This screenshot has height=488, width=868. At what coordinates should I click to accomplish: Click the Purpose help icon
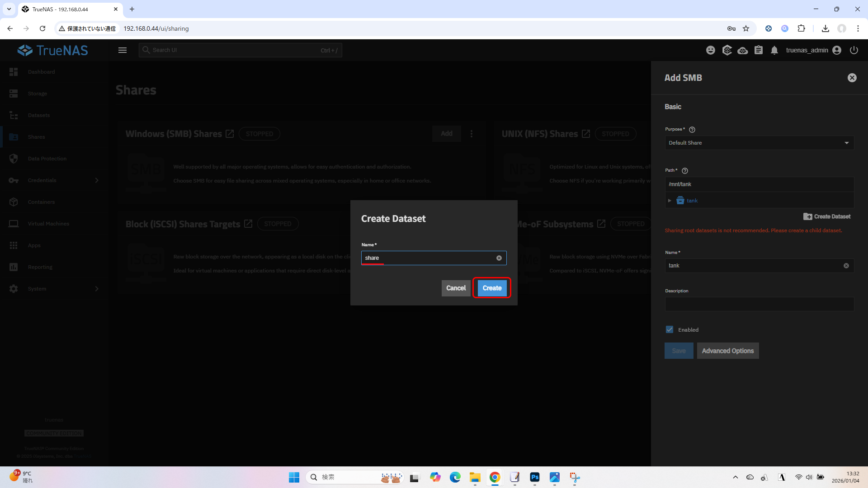pyautogui.click(x=692, y=130)
